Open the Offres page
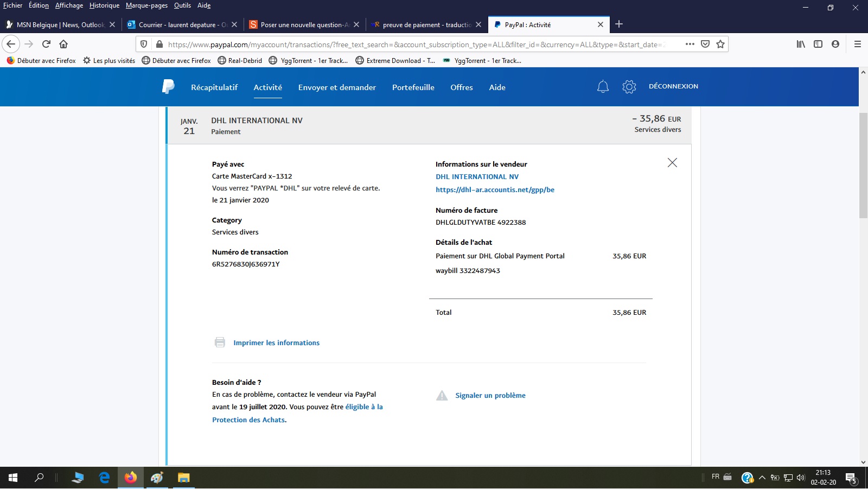The height and width of the screenshot is (489, 868). pyautogui.click(x=462, y=87)
